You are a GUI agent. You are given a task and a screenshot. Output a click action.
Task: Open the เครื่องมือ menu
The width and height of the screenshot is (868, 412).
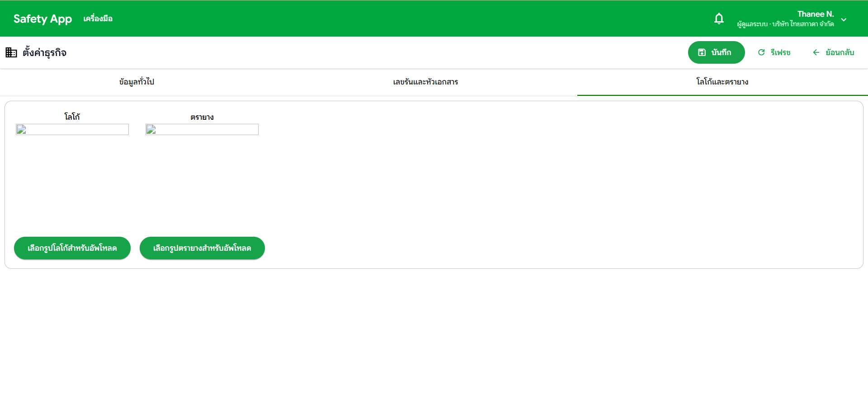point(98,19)
